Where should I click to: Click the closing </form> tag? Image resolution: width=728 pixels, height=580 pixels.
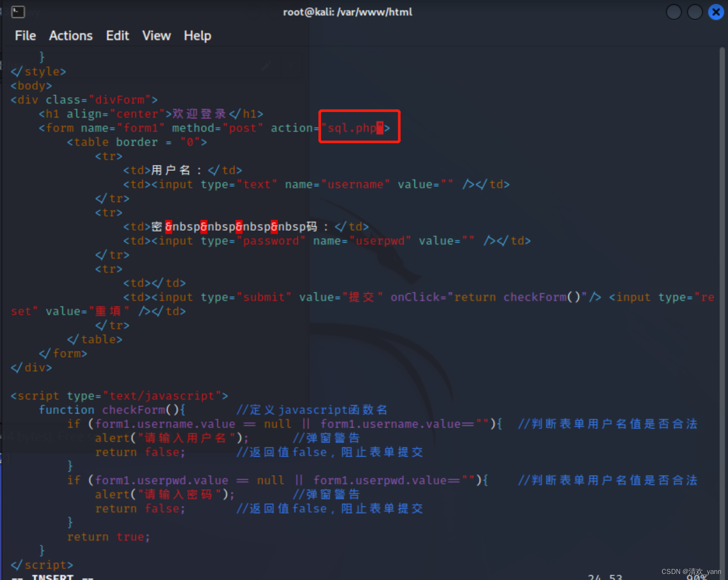[63, 354]
